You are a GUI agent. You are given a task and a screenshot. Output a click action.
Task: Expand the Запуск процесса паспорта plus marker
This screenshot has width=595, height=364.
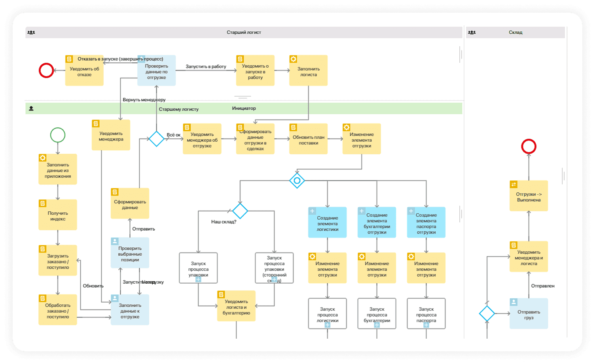426,325
